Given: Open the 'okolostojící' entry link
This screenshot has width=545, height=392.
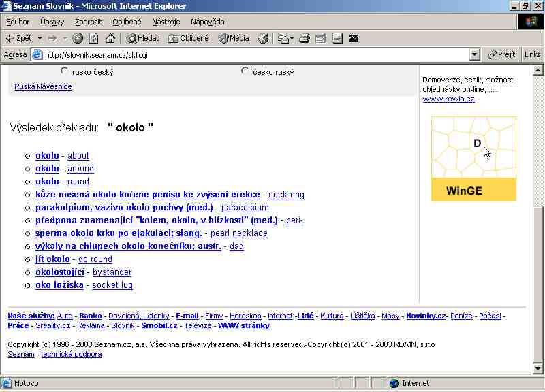Looking at the screenshot, I should click(60, 272).
